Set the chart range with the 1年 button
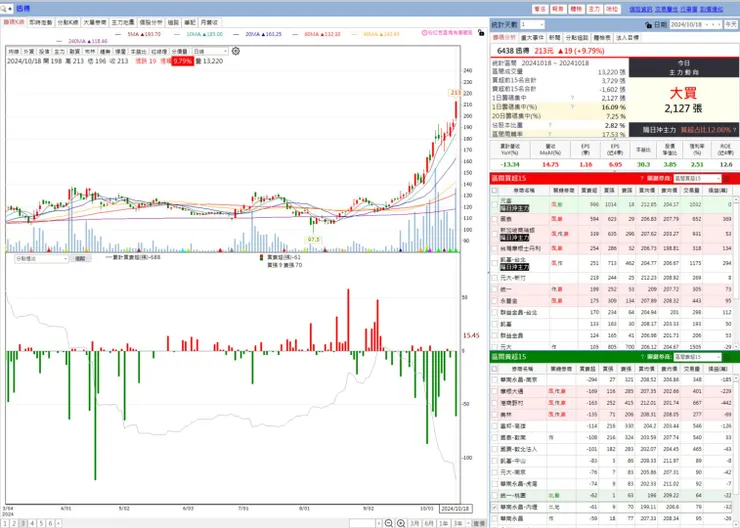 (x=443, y=523)
